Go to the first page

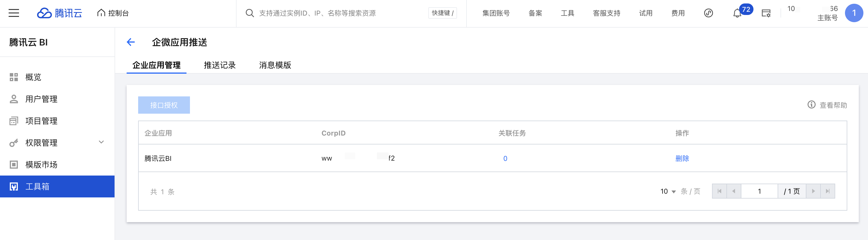719,191
